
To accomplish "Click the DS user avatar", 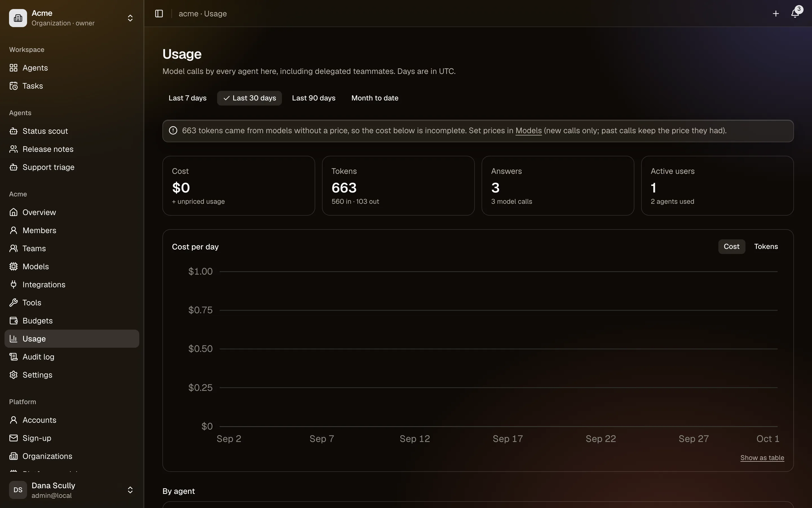I will pyautogui.click(x=18, y=490).
